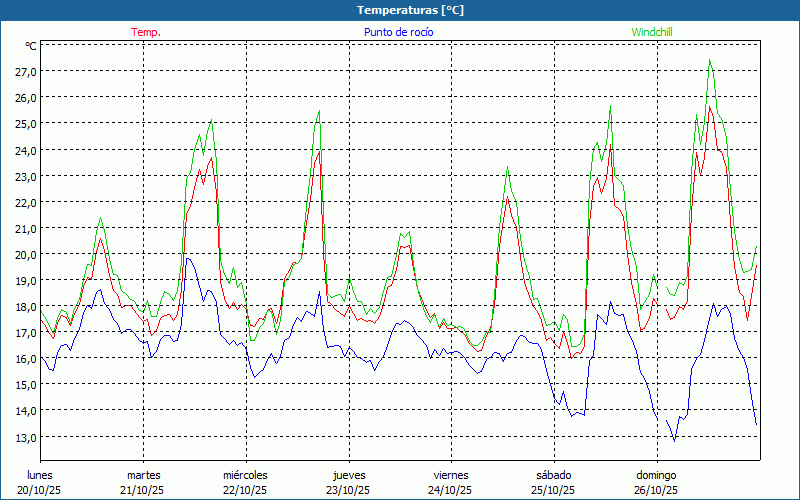Click the 18,0 y-axis tick label
The height and width of the screenshot is (500, 800).
(x=26, y=306)
